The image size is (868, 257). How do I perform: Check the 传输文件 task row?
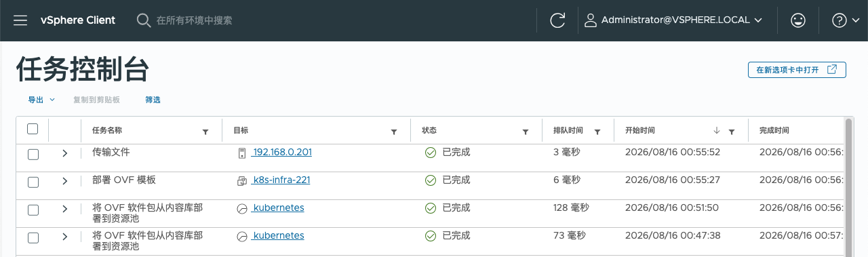[x=33, y=154]
